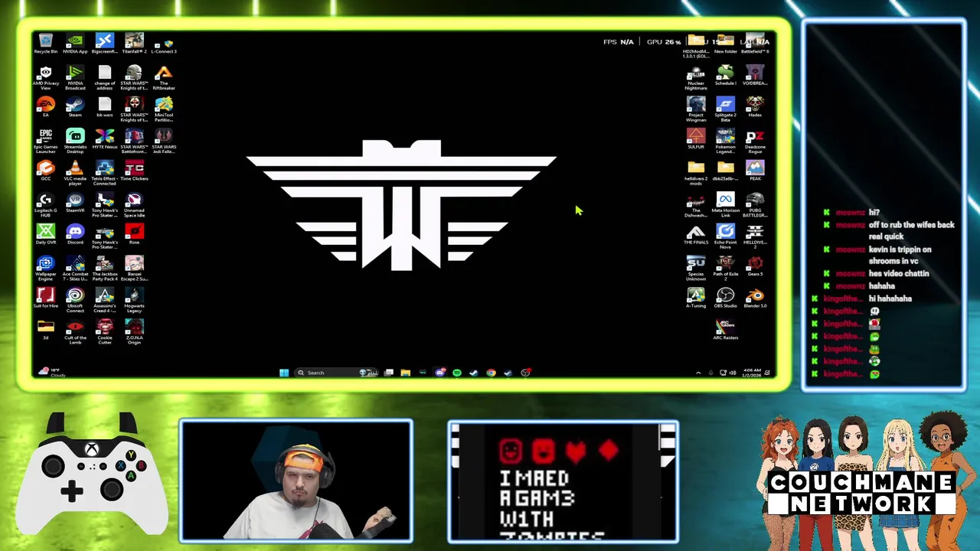Launch the Hogwarts Legacy shortcut
Viewport: 980px width, 551px height.
(x=134, y=300)
